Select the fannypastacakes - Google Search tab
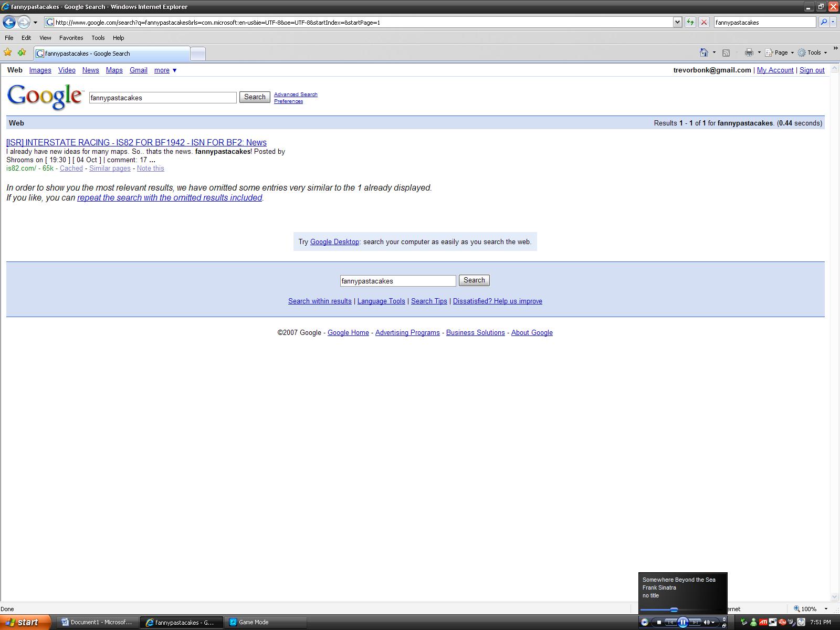 pyautogui.click(x=112, y=53)
